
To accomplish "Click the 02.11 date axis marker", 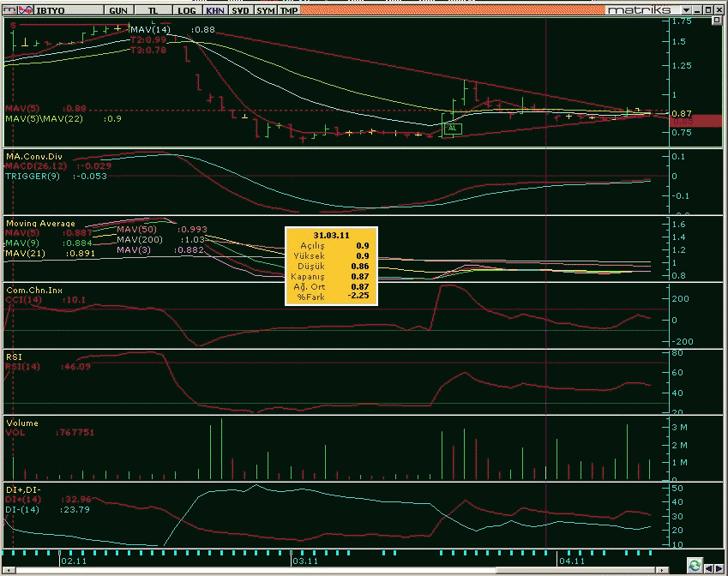I will tap(74, 561).
